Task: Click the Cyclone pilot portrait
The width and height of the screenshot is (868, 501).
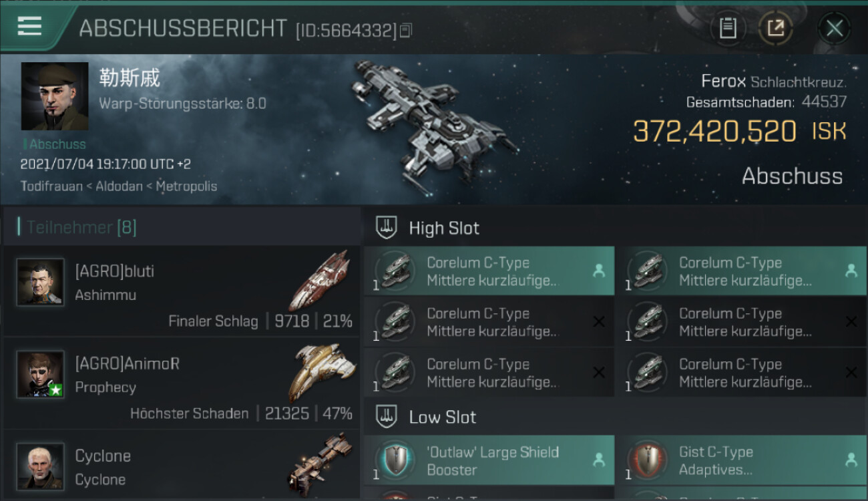Action: [x=40, y=466]
